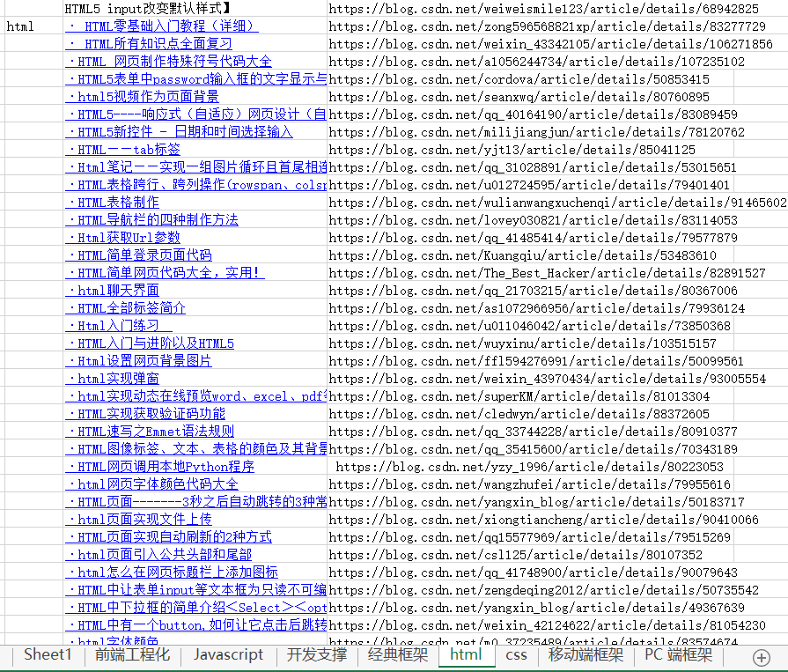This screenshot has width=788, height=672.
Task: Open link HTML中让表单input等文本框为只读
Action: pos(196,589)
